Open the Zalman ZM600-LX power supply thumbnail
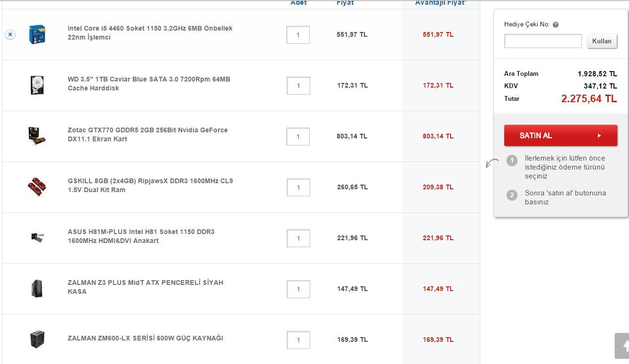629x364 pixels. pos(37,339)
